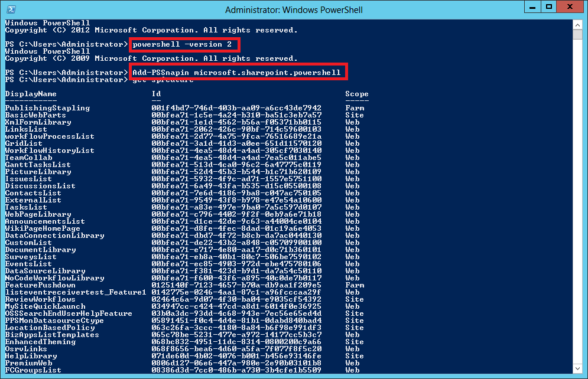
Task: Click the Id 08386d3d-7cc0-486b-a730-3b4cfe1b5509
Action: (x=236, y=370)
